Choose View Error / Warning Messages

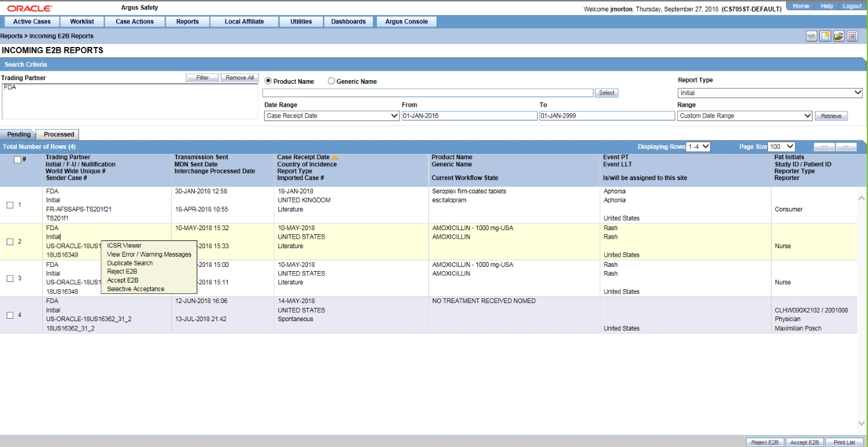(149, 254)
